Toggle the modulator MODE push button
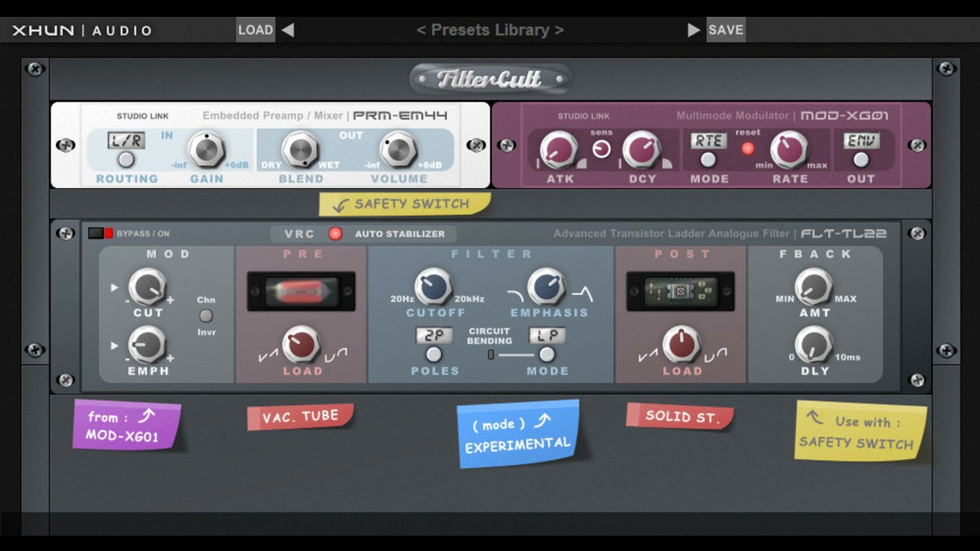Viewport: 980px width, 551px height. tap(709, 160)
